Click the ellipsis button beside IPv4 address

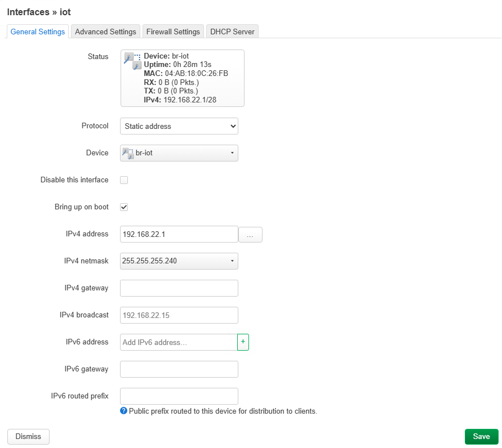pos(250,235)
